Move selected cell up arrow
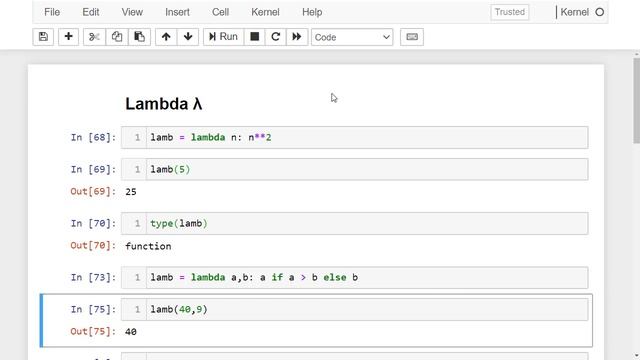Image resolution: width=640 pixels, height=360 pixels. [166, 37]
